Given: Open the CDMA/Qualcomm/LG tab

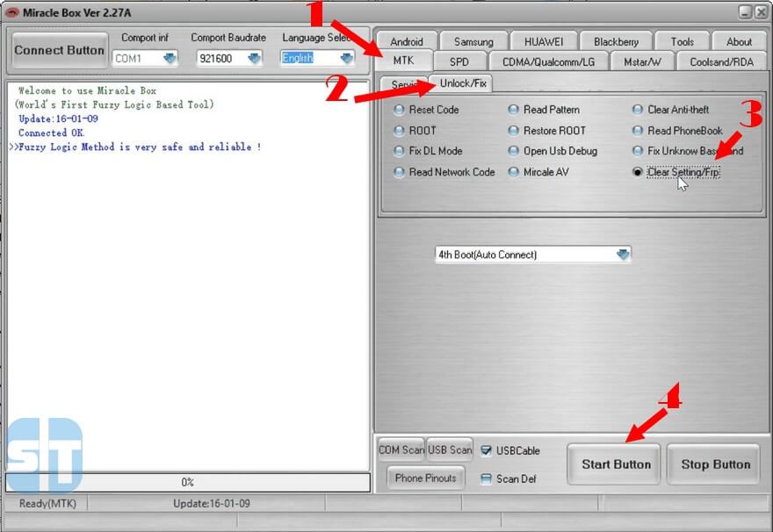Looking at the screenshot, I should click(548, 61).
